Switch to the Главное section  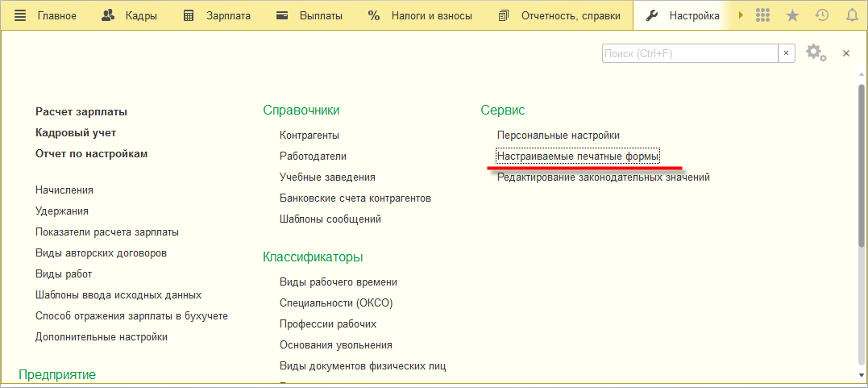(x=56, y=16)
